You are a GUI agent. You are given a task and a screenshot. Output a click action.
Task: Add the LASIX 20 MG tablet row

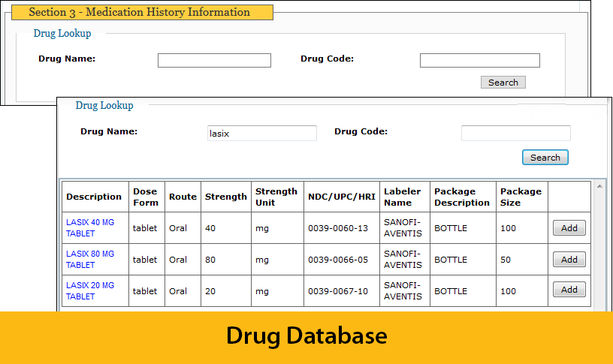pyautogui.click(x=569, y=290)
